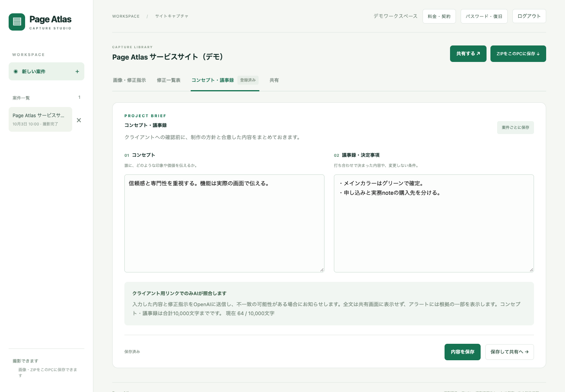Click the plus icon beside 新しい案件
The height and width of the screenshot is (392, 565).
77,71
